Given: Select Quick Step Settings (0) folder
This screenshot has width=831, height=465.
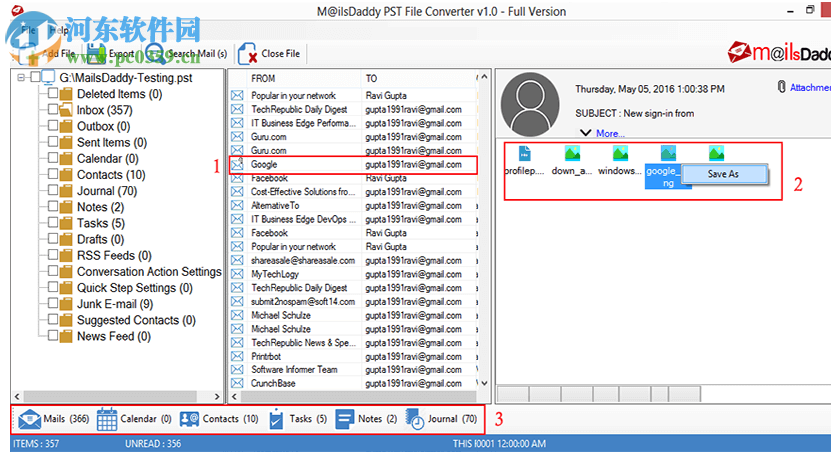Looking at the screenshot, I should tap(135, 288).
